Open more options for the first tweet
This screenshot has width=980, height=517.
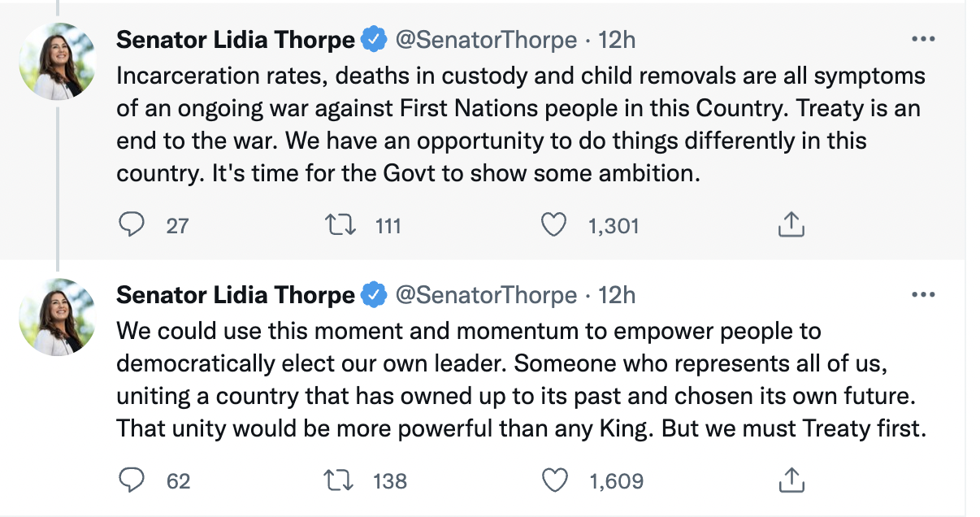click(x=923, y=39)
